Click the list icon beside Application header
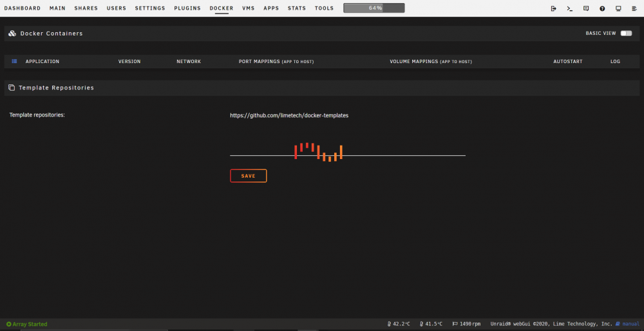 click(14, 61)
